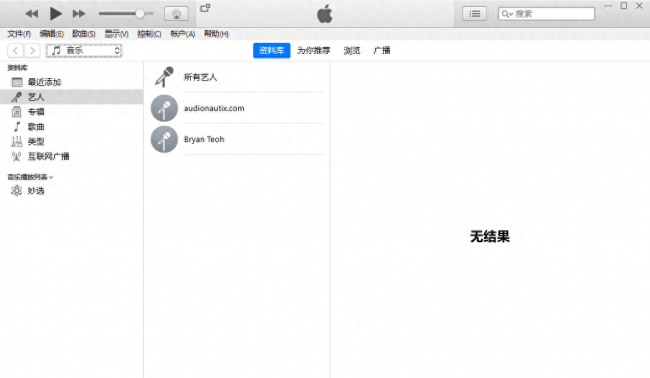Click the volume slider knob
The image size is (650, 378).
[x=140, y=14]
